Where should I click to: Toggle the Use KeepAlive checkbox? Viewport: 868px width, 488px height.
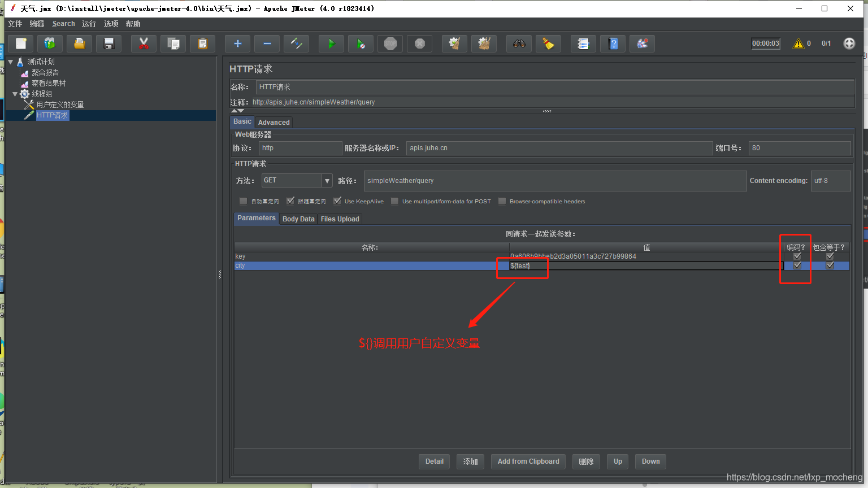(x=337, y=201)
